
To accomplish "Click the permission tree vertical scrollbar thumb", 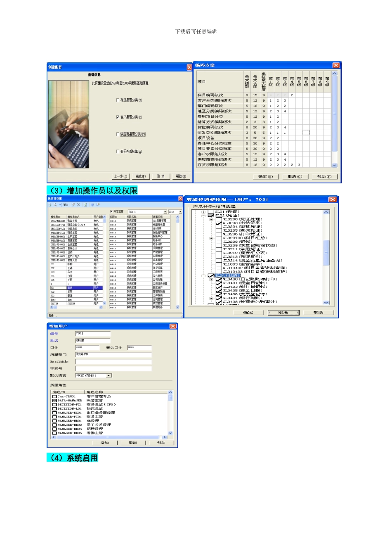I will pyautogui.click(x=326, y=252).
